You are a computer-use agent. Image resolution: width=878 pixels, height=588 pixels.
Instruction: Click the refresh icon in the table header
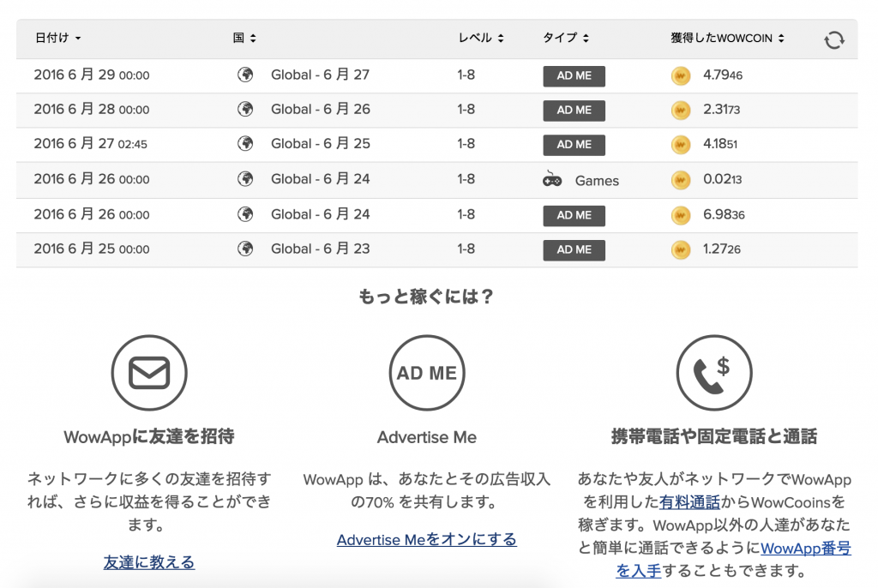coord(833,38)
